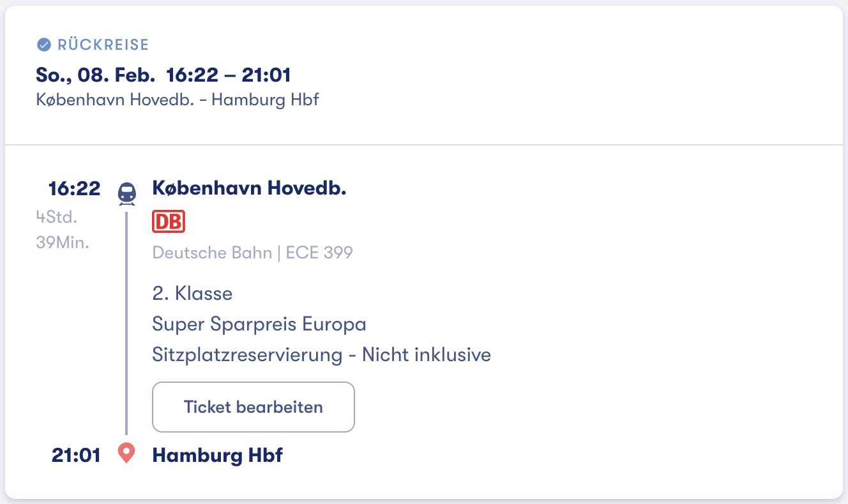Screen dimensions: 848x504
Task: Click the 21:01 arrival time
Action: (x=76, y=456)
